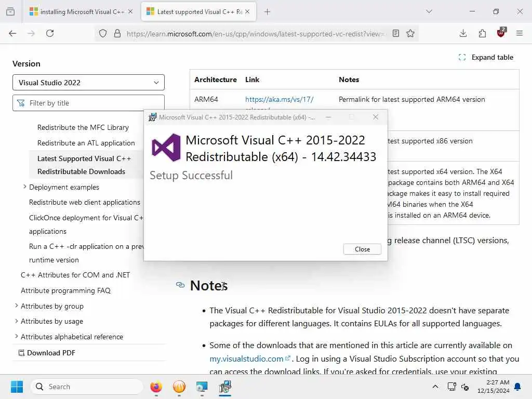Select 'Latest supported Visual C++' tab
The image size is (532, 399).
tap(198, 11)
